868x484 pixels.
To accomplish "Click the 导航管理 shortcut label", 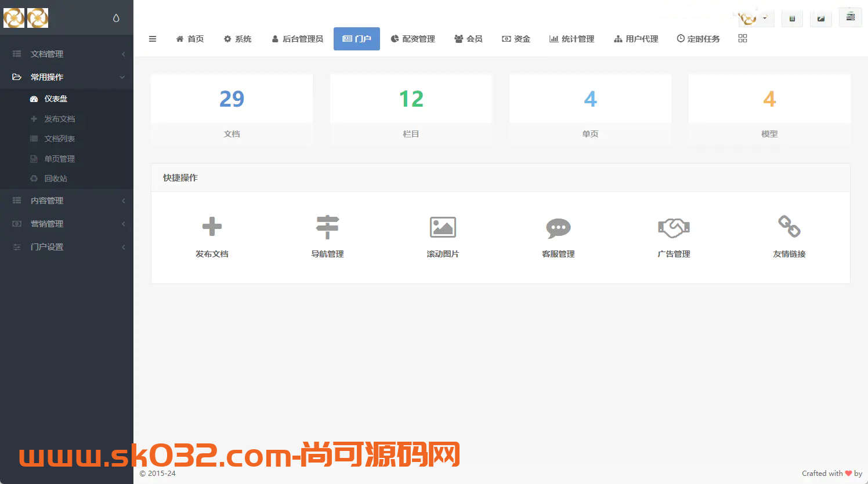I will [327, 254].
